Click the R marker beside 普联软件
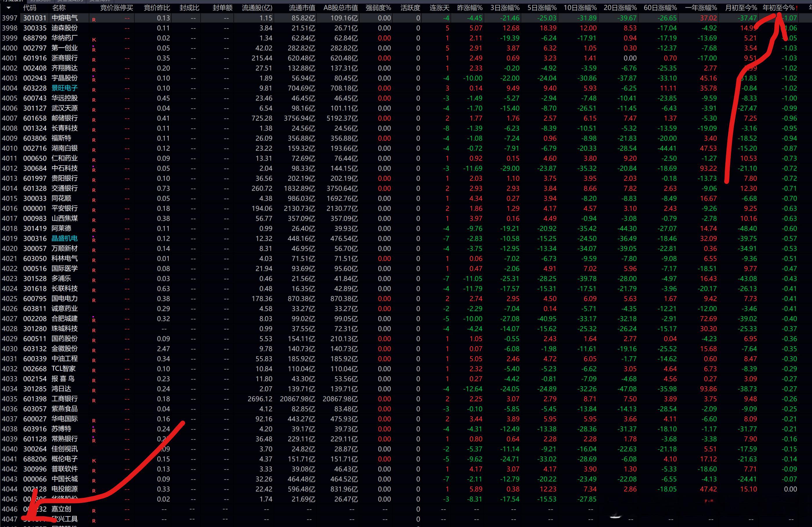The image size is (812, 527). click(94, 471)
